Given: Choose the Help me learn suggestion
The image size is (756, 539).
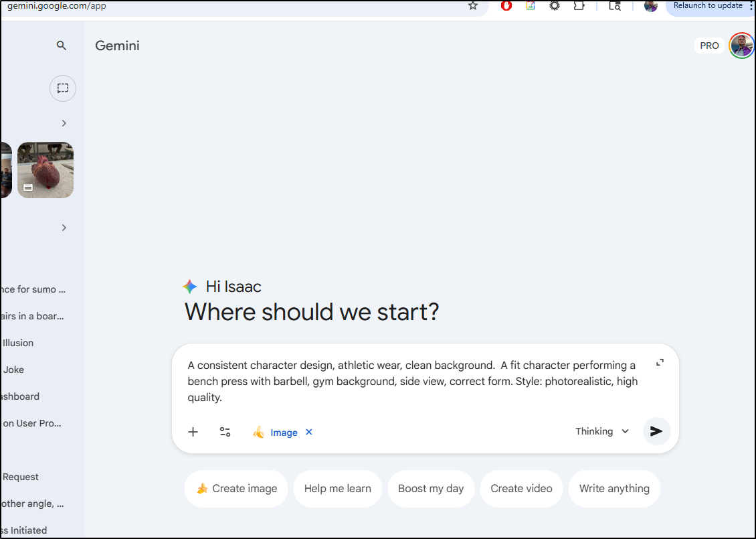Looking at the screenshot, I should coord(337,489).
